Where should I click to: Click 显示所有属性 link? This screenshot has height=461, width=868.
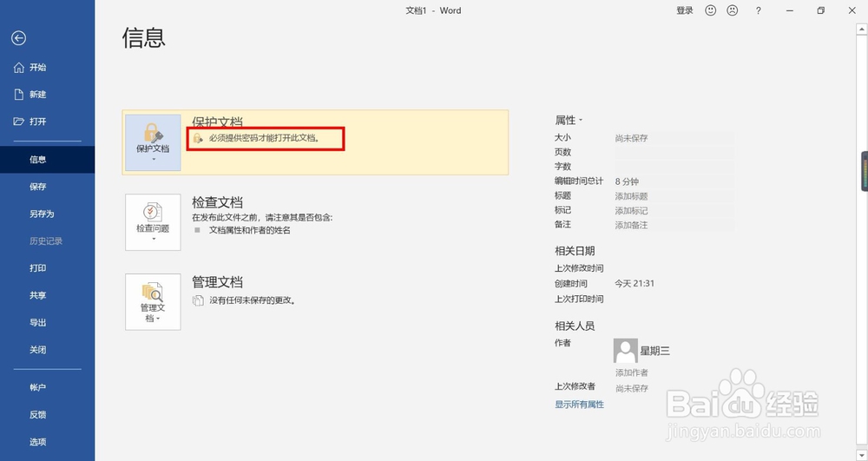[579, 404]
